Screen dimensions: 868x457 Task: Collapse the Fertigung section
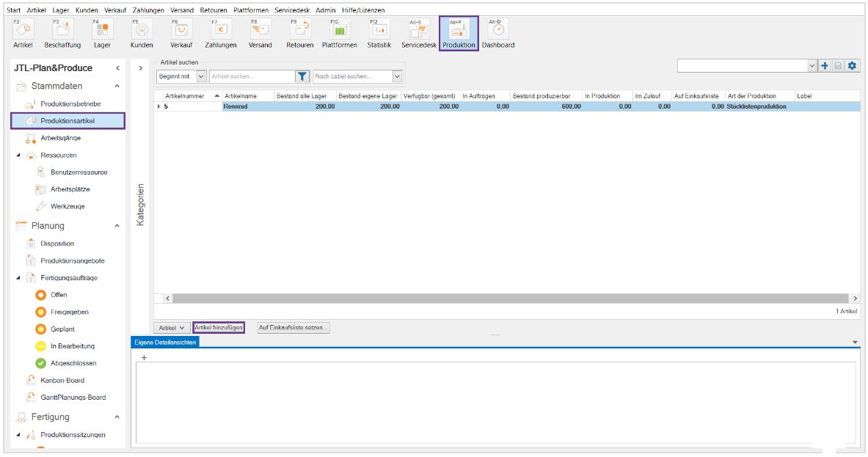pyautogui.click(x=117, y=417)
